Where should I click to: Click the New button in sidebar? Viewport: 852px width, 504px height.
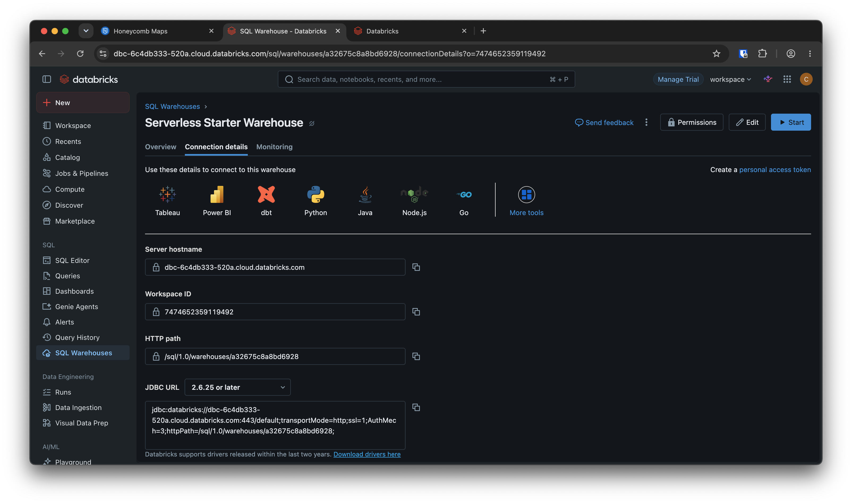click(83, 102)
